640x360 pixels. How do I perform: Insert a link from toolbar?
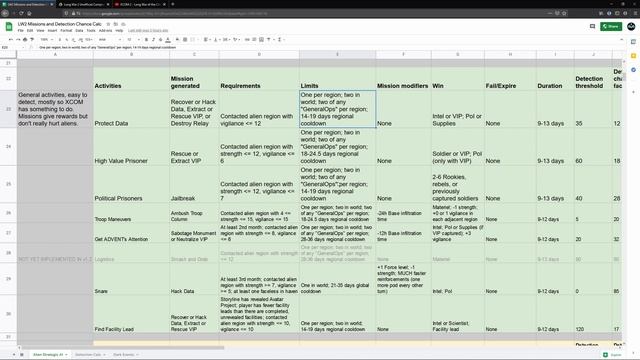pyautogui.click(x=247, y=40)
